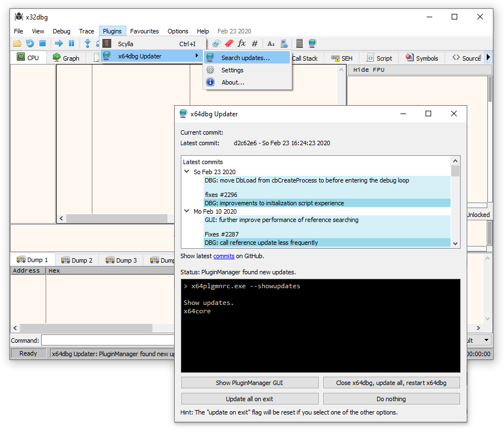
Task: Switch to the Call Stack tab
Action: [305, 58]
